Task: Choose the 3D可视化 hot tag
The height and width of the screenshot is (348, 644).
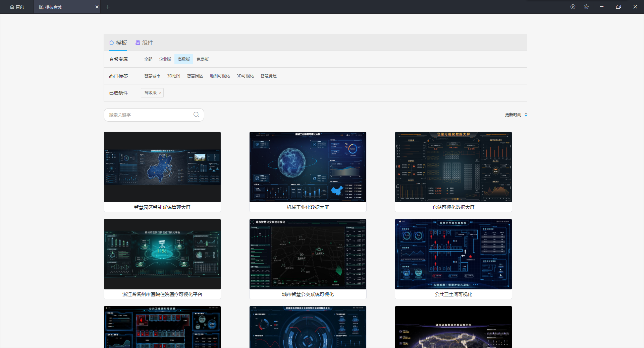Action: tap(245, 76)
